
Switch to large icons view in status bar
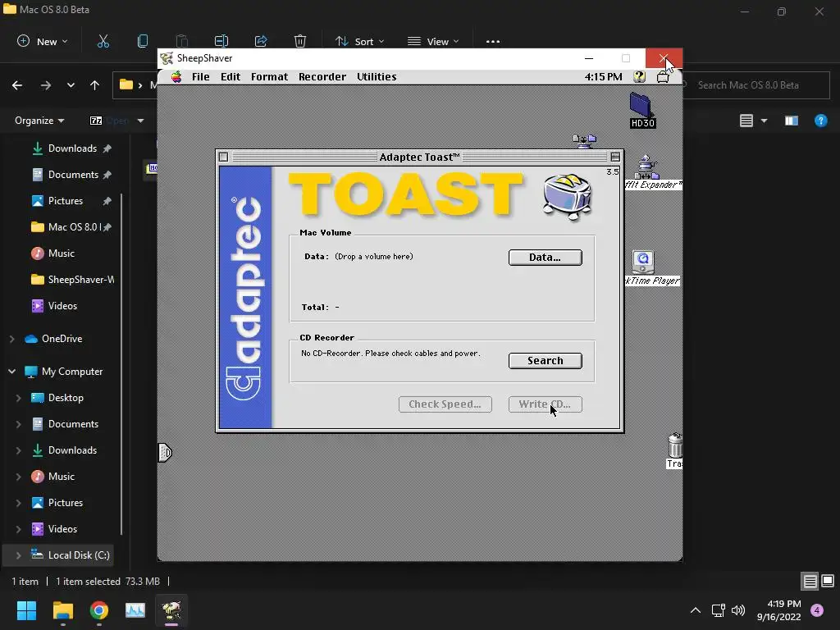tap(828, 582)
